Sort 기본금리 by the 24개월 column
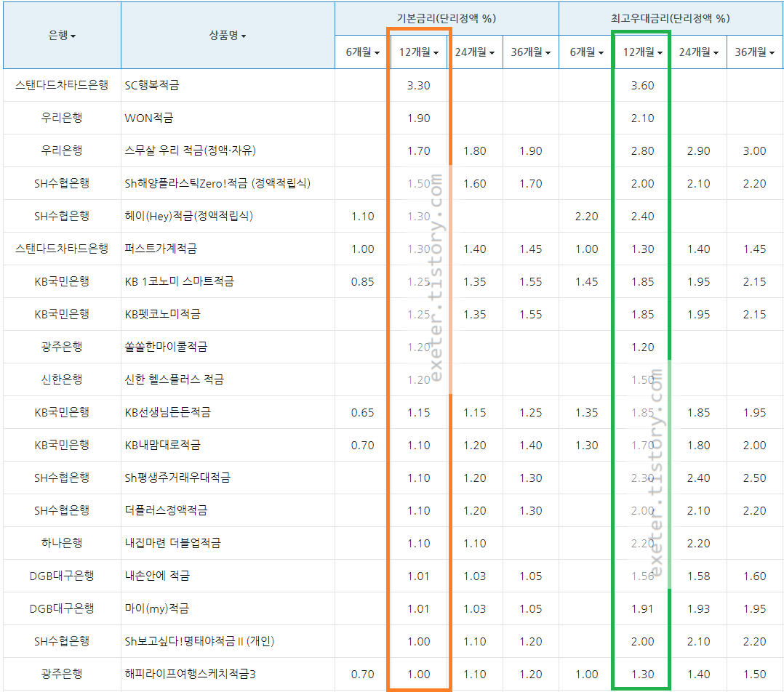This screenshot has height=692, width=784. 474,52
